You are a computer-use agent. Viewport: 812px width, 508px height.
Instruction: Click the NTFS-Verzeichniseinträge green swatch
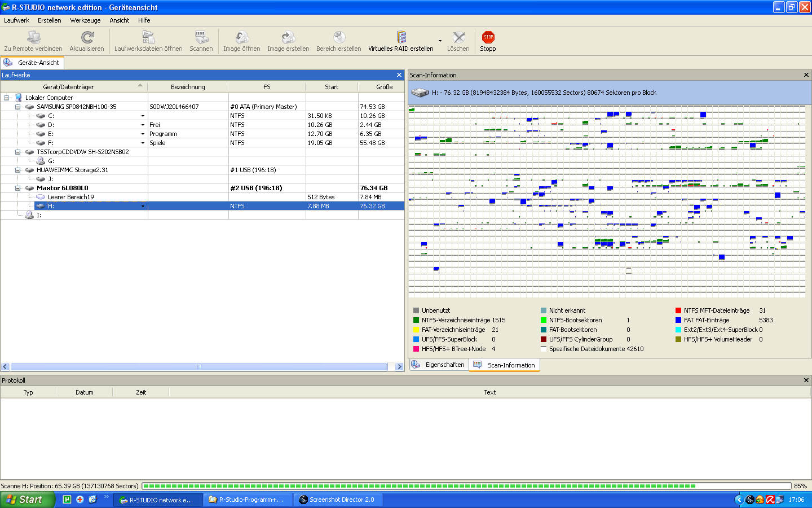pos(416,320)
